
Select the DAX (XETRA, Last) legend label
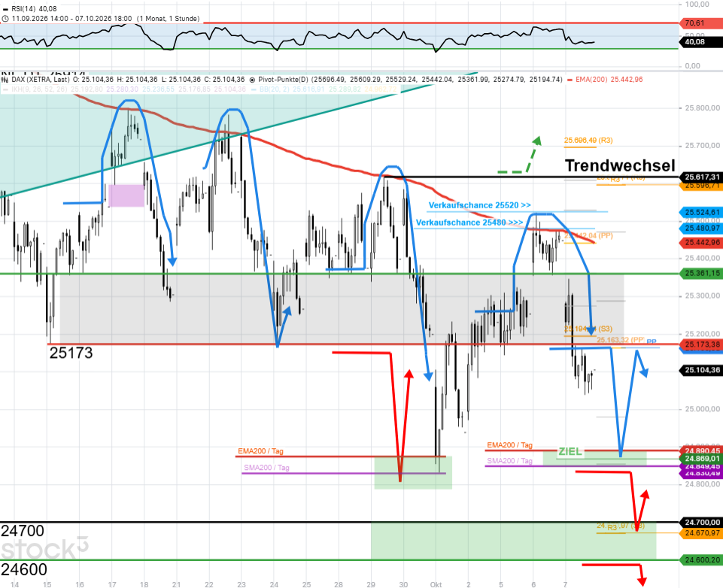pos(41,80)
